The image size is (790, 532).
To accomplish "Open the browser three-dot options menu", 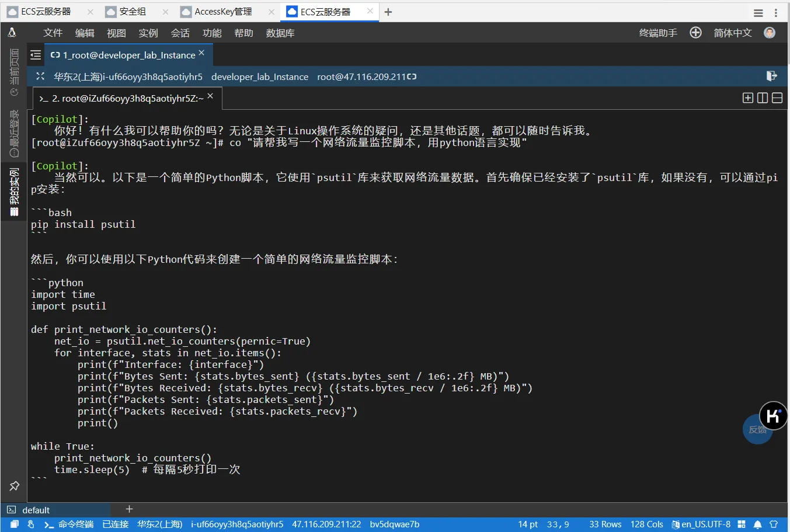I will point(775,13).
